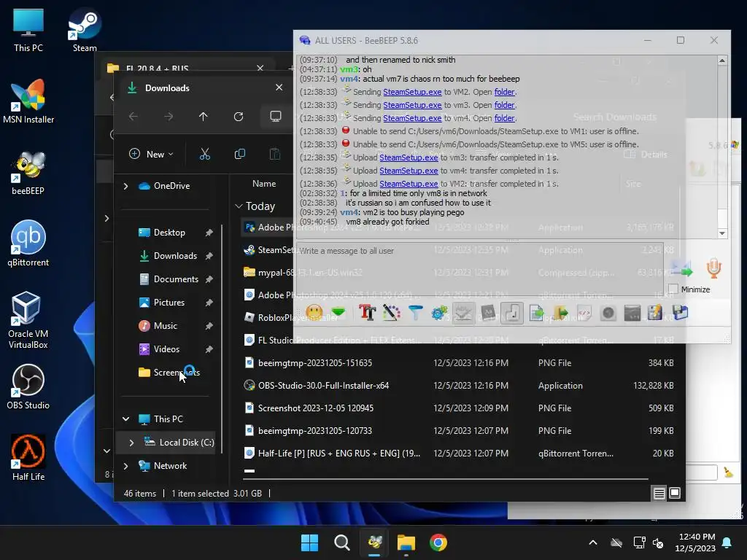Viewport: 747px width, 560px height.
Task: Open Documents in quick access
Action: [x=176, y=279]
